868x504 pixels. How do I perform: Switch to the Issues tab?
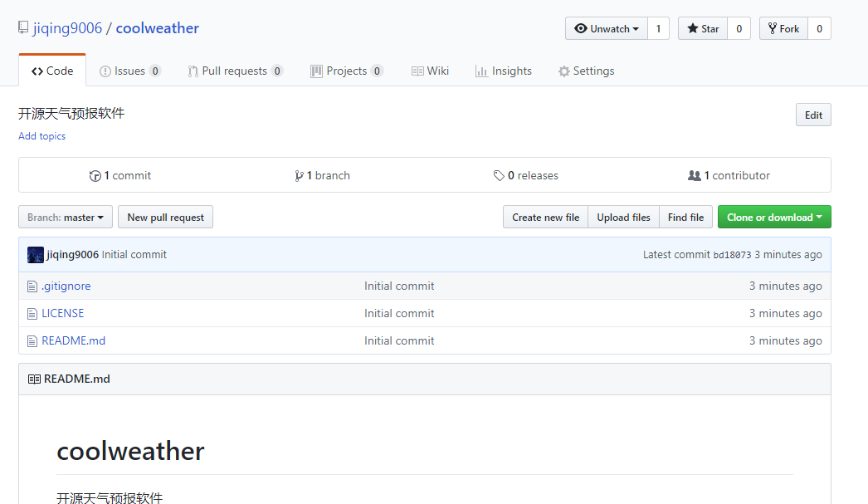tap(130, 71)
